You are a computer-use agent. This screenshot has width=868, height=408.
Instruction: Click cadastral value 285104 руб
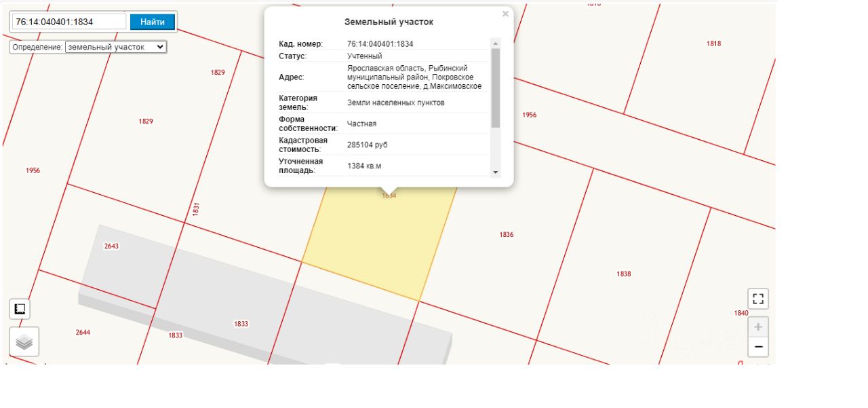click(x=368, y=145)
